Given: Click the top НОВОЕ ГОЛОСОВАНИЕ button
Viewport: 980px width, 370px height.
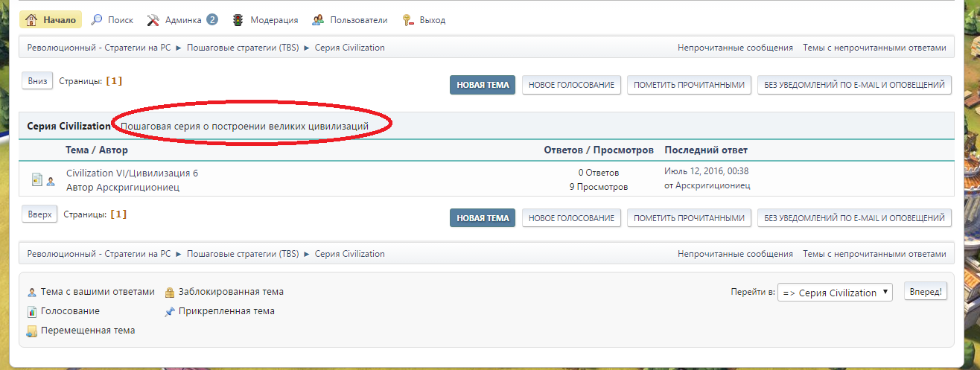Looking at the screenshot, I should tap(572, 85).
